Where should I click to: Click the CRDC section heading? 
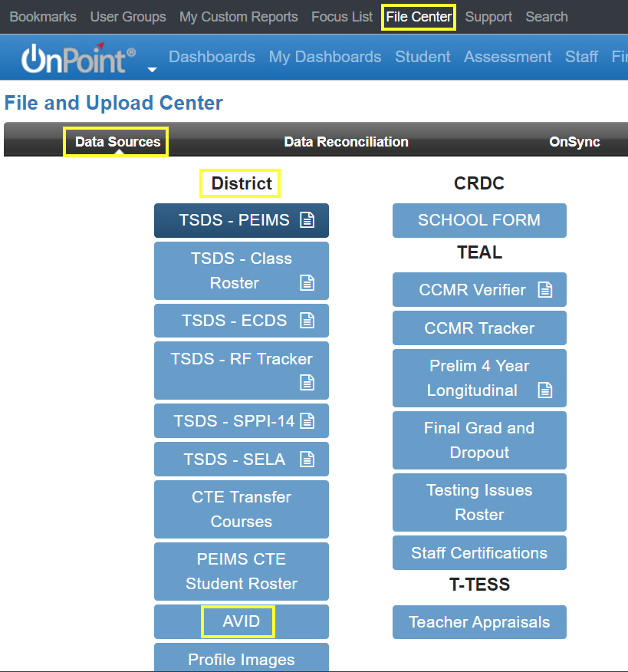pos(479,183)
